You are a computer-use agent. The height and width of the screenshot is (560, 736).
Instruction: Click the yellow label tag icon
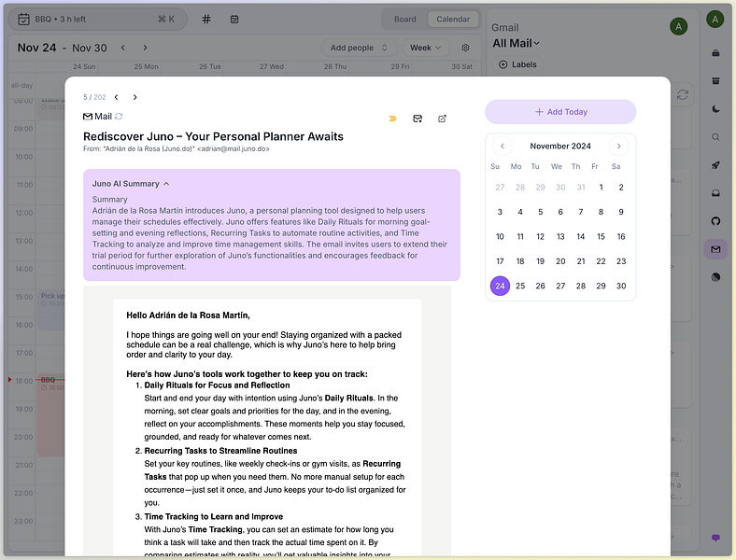tap(393, 119)
